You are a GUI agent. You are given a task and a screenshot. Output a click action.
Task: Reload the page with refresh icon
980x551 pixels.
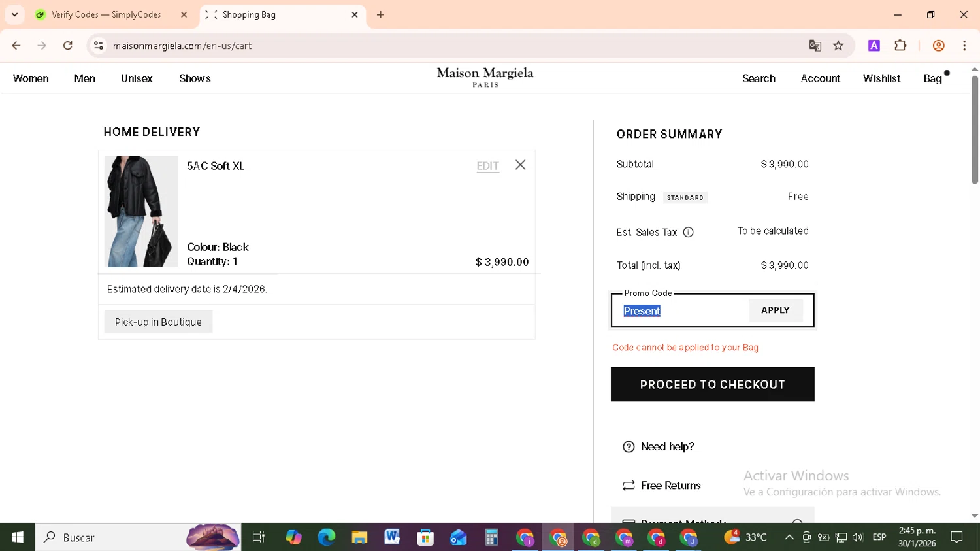tap(68, 46)
